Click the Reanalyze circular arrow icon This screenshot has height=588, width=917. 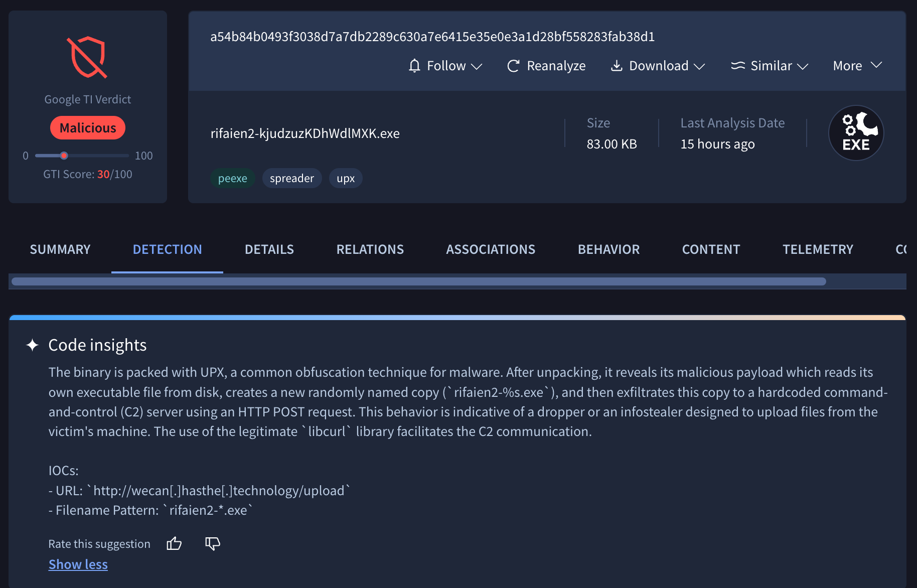point(513,66)
